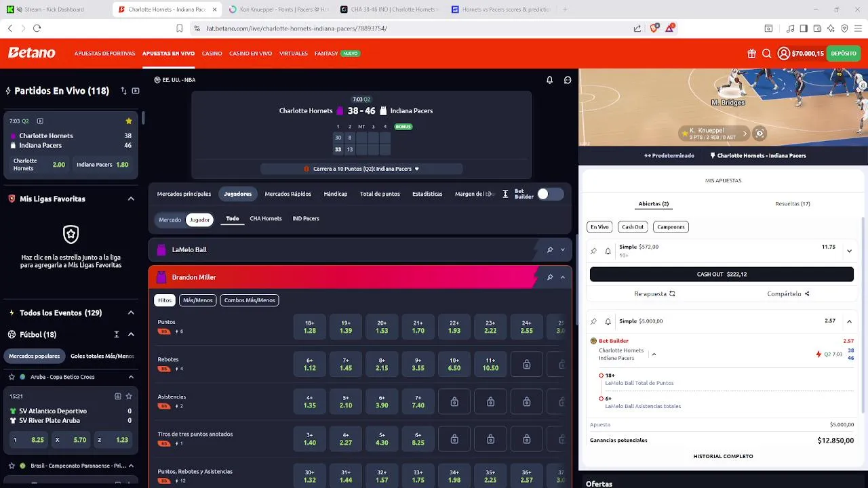
Task: Click sort arrows beside Partidos En Vivo
Action: 123,91
